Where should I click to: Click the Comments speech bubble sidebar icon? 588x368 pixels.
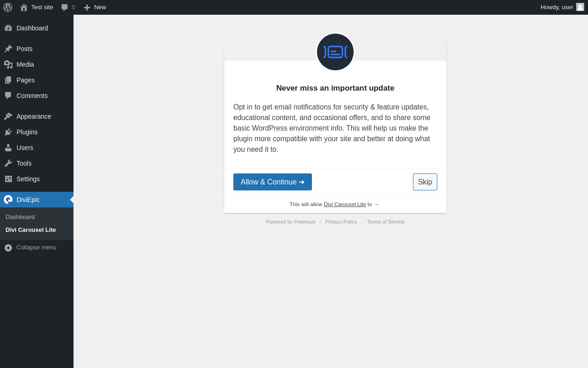click(x=8, y=96)
